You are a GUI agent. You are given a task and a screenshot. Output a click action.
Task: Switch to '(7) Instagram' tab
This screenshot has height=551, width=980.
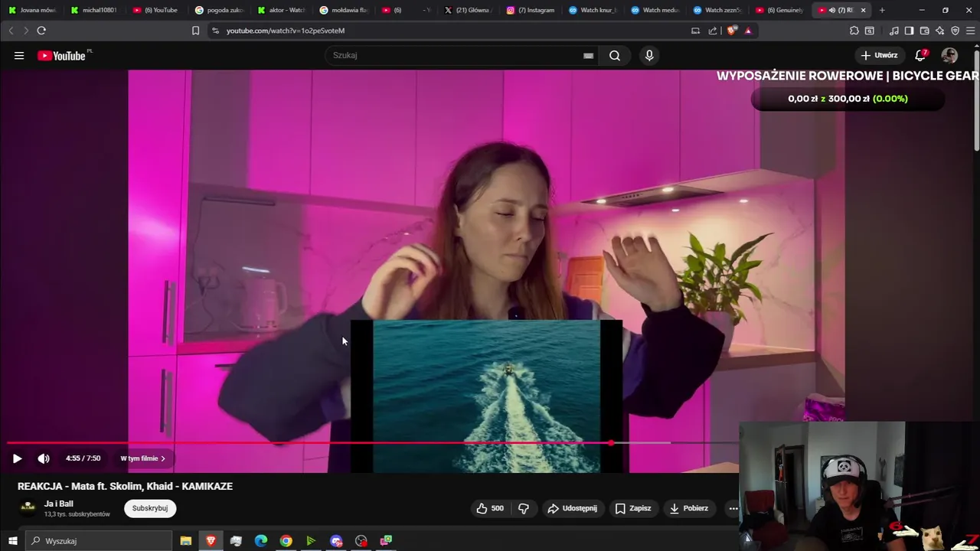pyautogui.click(x=530, y=10)
